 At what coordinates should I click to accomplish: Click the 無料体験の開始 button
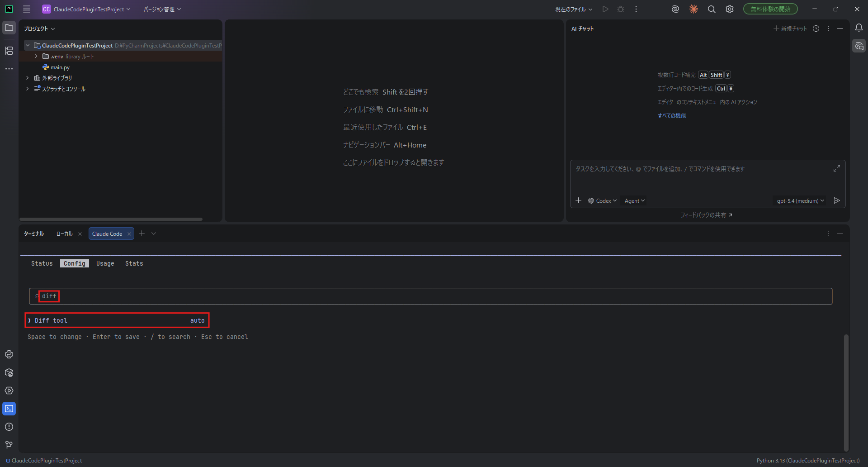(770, 9)
